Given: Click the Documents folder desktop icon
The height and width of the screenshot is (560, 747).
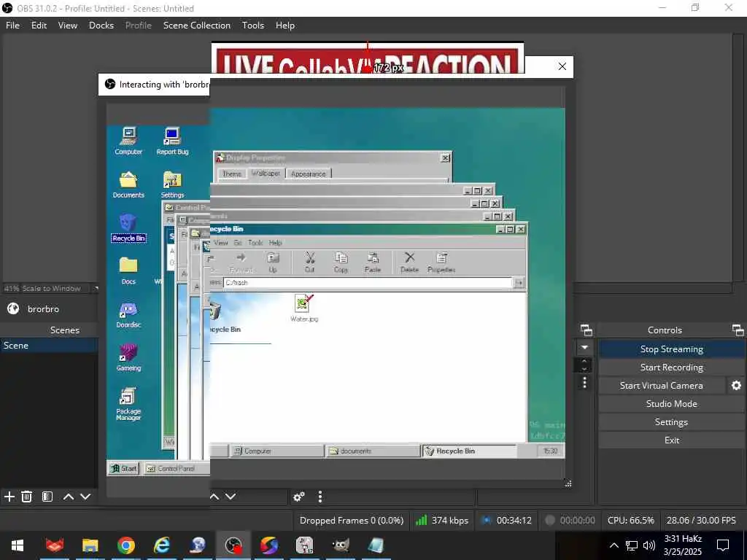Looking at the screenshot, I should click(128, 184).
